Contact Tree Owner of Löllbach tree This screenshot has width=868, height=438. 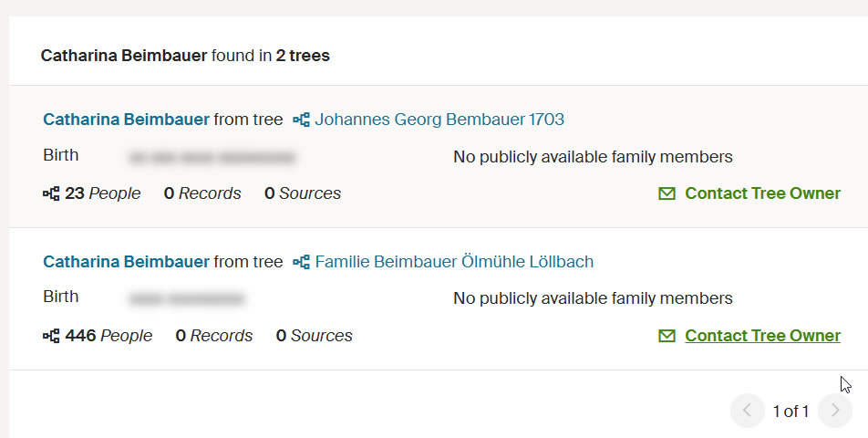tap(762, 336)
